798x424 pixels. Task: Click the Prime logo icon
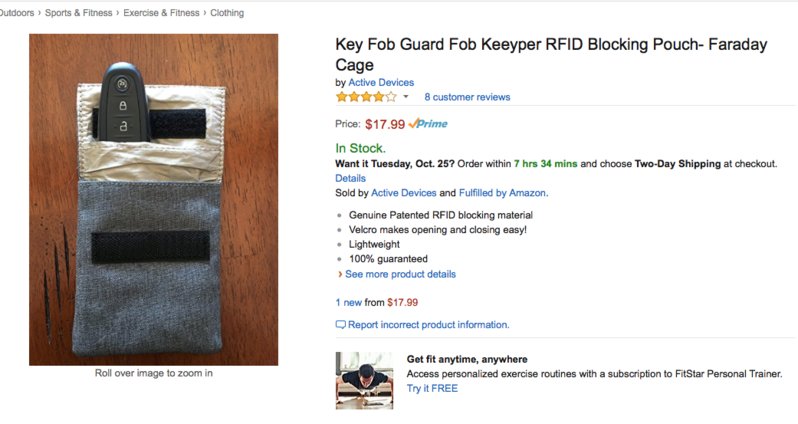click(x=428, y=124)
